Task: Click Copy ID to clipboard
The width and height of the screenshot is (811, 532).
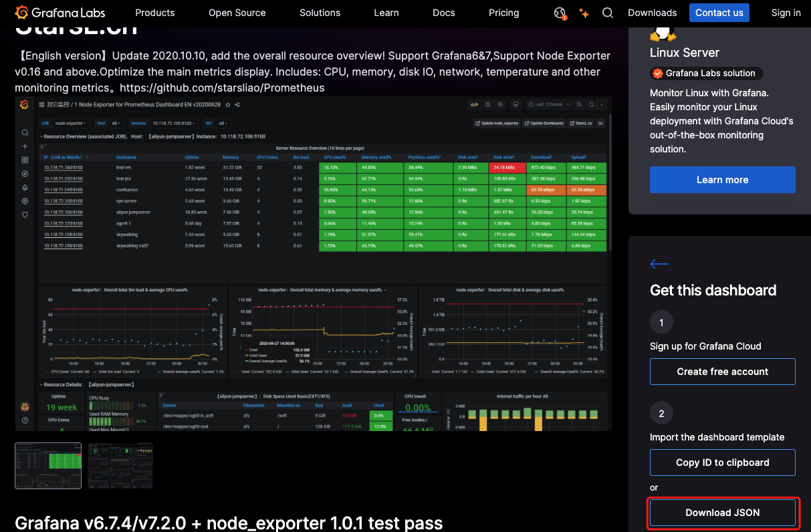Action: point(723,462)
